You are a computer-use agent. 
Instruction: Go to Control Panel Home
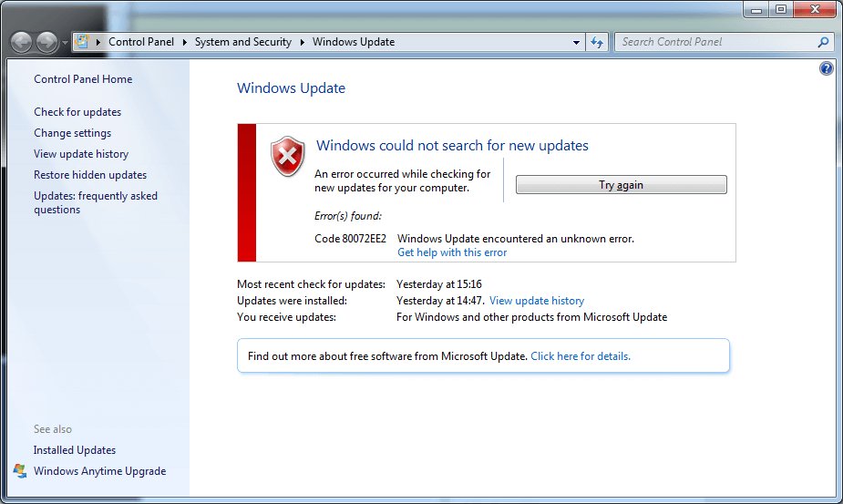(83, 79)
